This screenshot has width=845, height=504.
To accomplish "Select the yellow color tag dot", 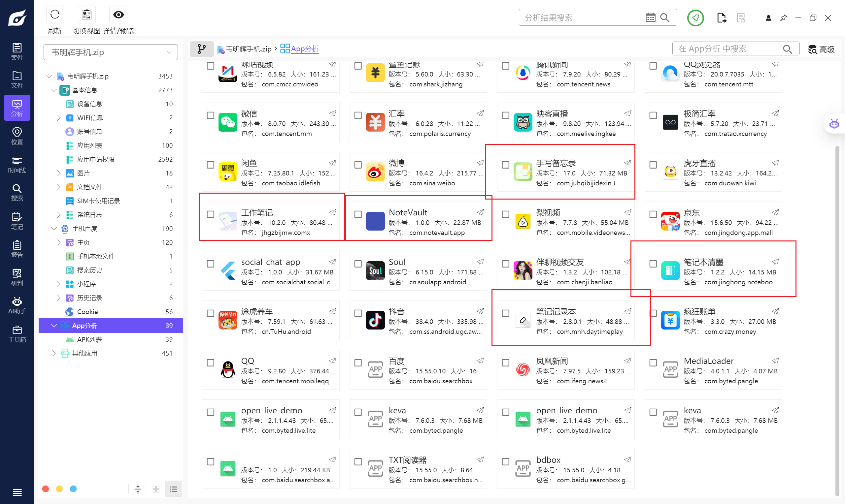I will click(59, 489).
